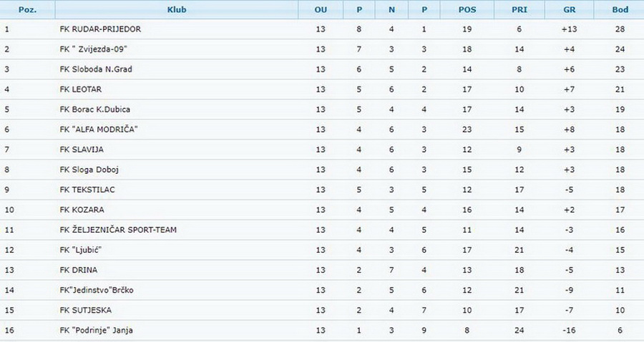Click the Bod points column header
This screenshot has height=342, width=644.
[x=620, y=9]
